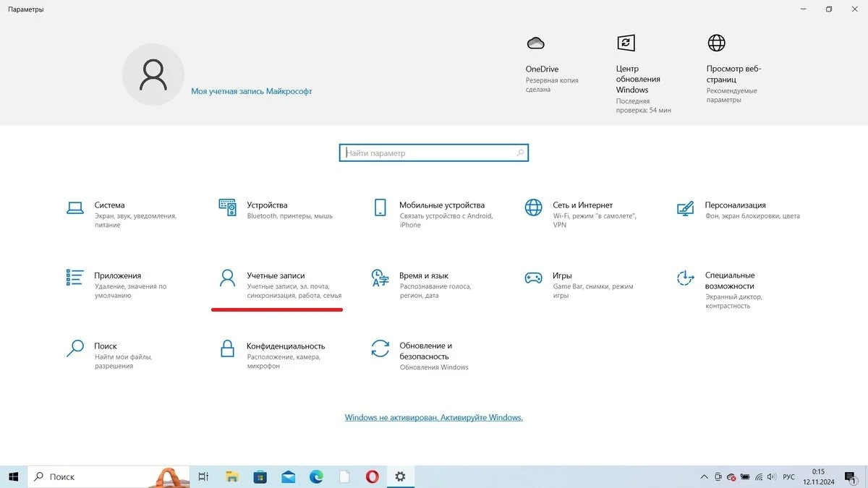The height and width of the screenshot is (488, 868).
Task: Open Моя учетная запись Майкрософт link
Action: pyautogui.click(x=252, y=92)
